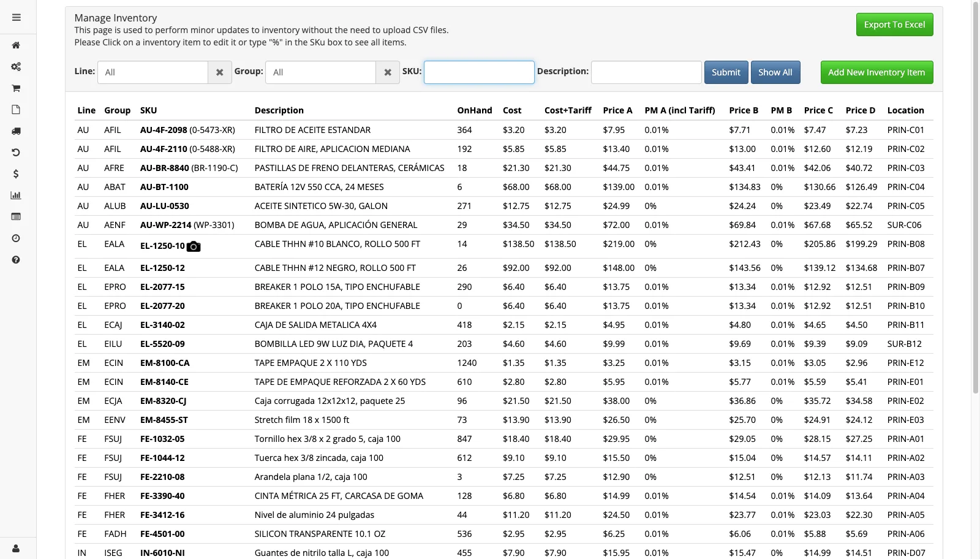Clear the Line filter with its X
This screenshot has height=559, width=980.
click(x=220, y=72)
